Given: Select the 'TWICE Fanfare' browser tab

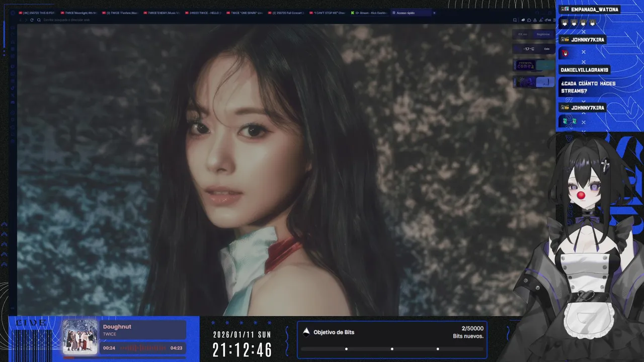Looking at the screenshot, I should (120, 13).
